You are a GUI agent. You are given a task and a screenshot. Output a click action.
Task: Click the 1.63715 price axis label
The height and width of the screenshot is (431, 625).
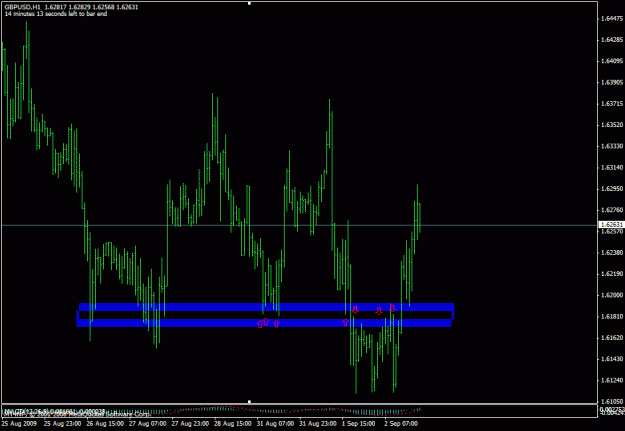coord(612,104)
